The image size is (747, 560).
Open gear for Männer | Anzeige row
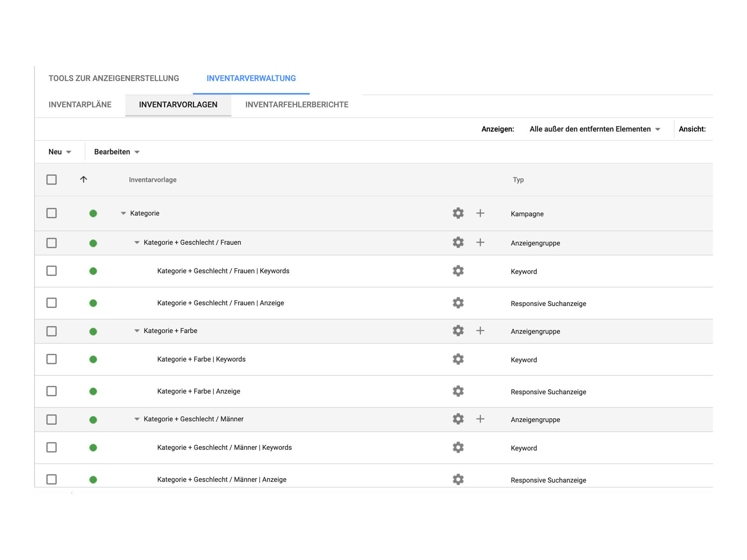[458, 479]
